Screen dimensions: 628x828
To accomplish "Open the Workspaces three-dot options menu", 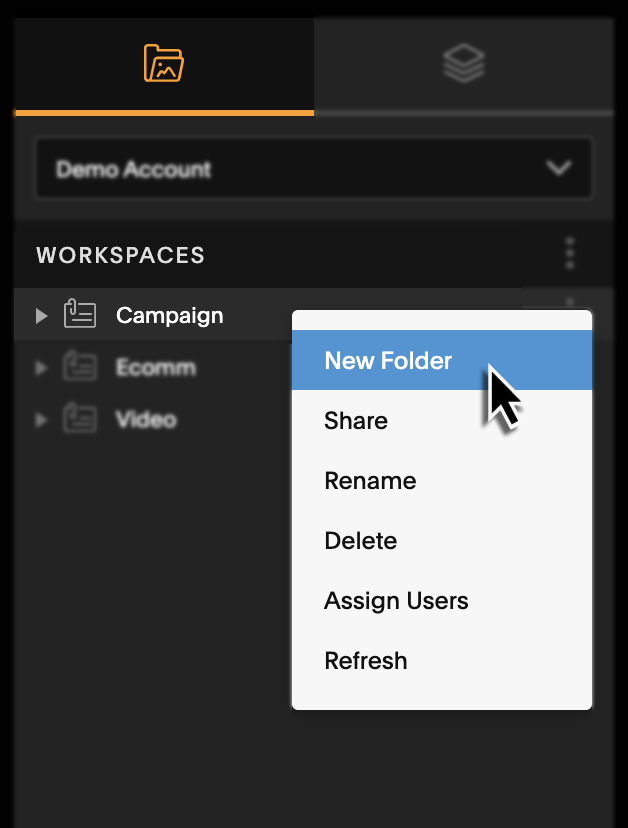I will coord(569,253).
